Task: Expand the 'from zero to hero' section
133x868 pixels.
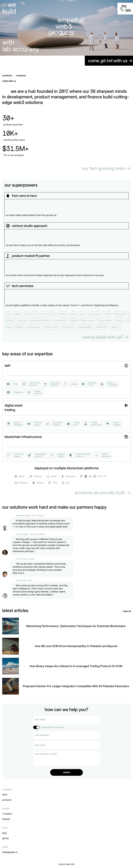Action: click(x=66, y=196)
